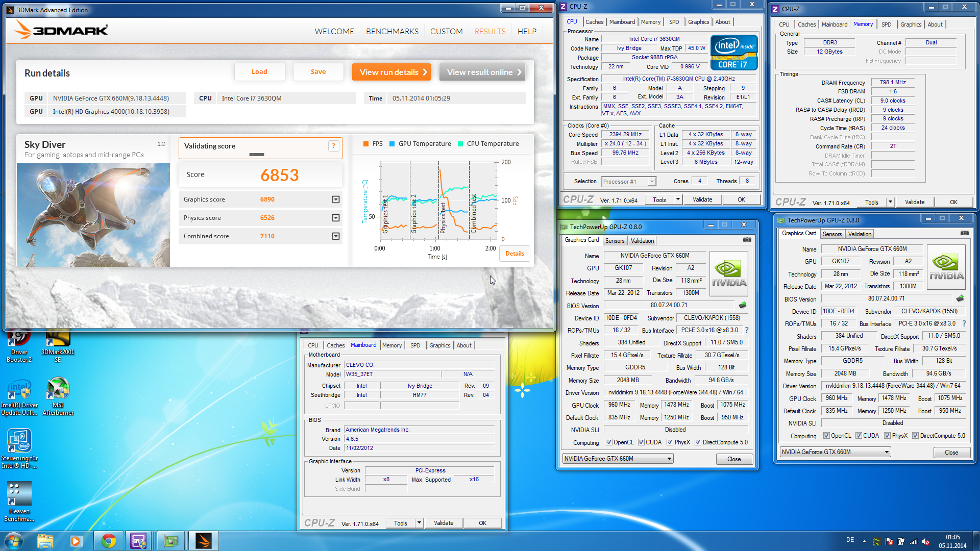Toggle the OpenCL checkbox in right GPU-Z
The width and height of the screenshot is (980, 551).
[826, 436]
